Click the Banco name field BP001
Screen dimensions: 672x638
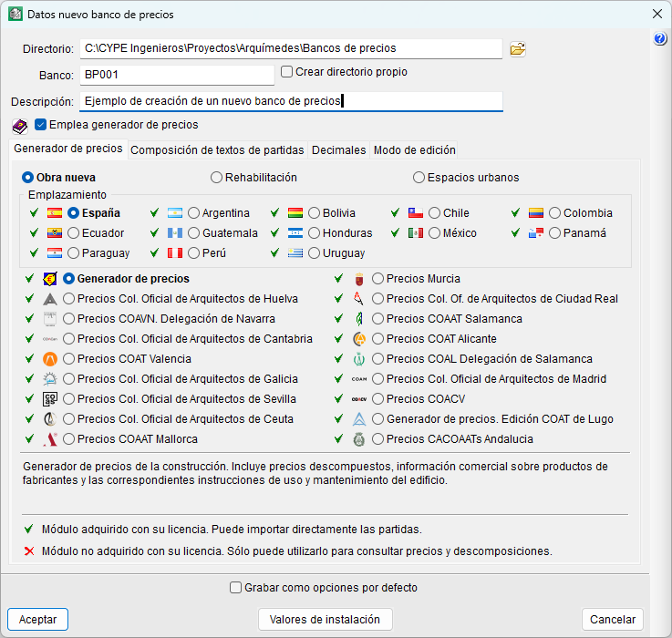[177, 76]
